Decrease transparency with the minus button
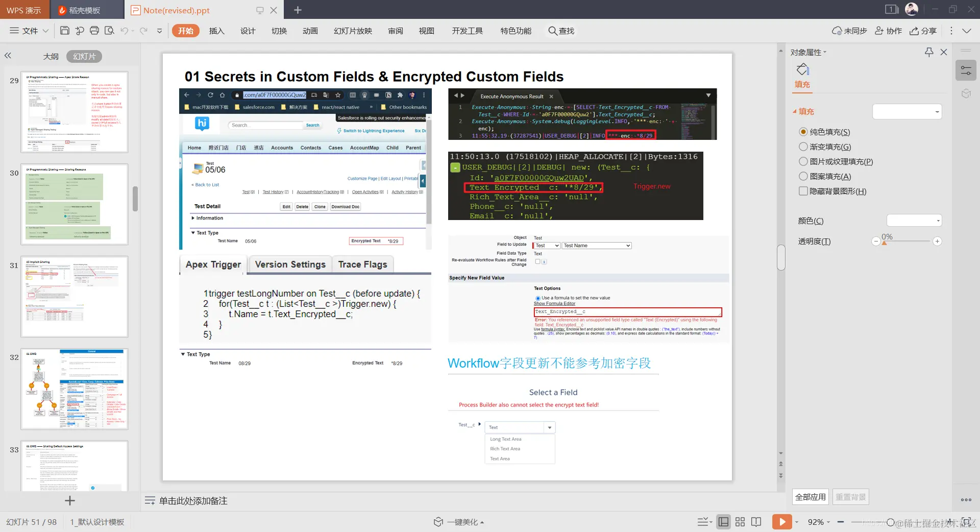This screenshot has width=980, height=532. (x=876, y=241)
